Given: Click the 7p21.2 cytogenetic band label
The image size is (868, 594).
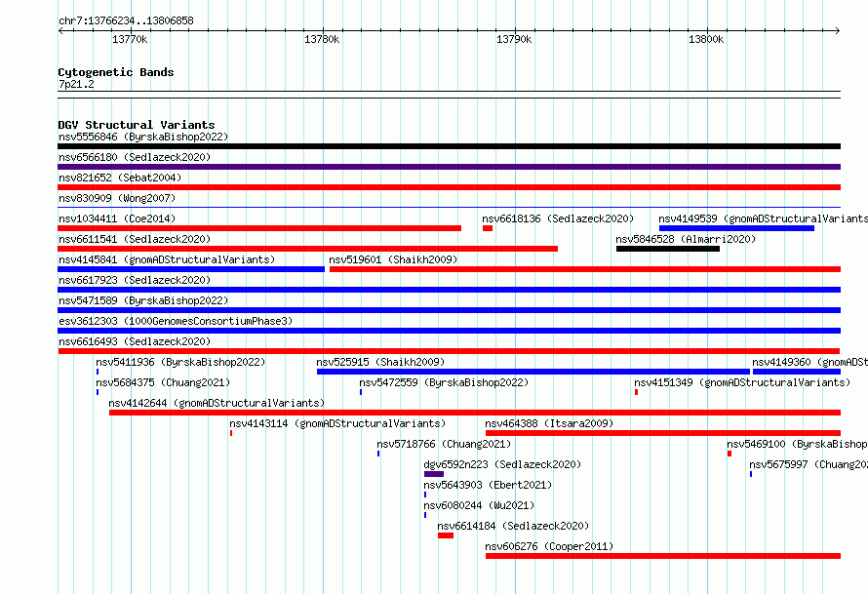Looking at the screenshot, I should click(76, 84).
